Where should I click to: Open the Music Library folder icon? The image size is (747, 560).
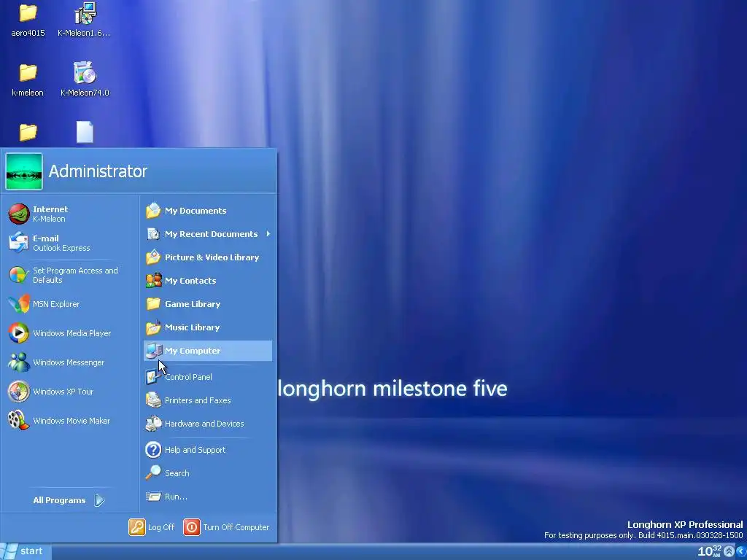click(153, 327)
